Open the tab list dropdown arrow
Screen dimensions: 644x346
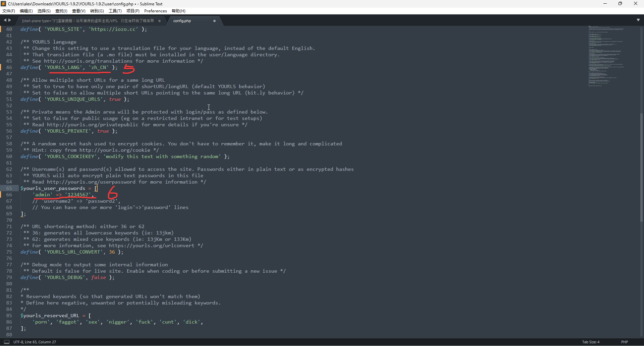[638, 20]
